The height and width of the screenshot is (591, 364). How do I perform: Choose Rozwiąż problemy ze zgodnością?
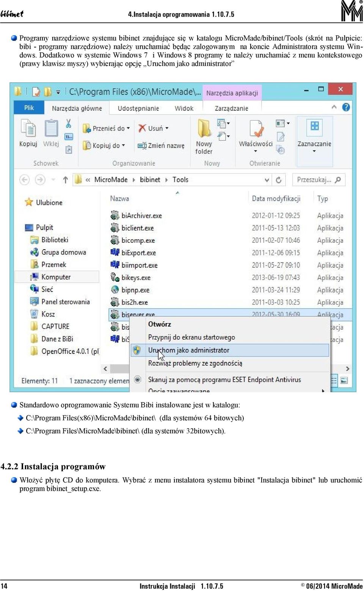(x=195, y=363)
